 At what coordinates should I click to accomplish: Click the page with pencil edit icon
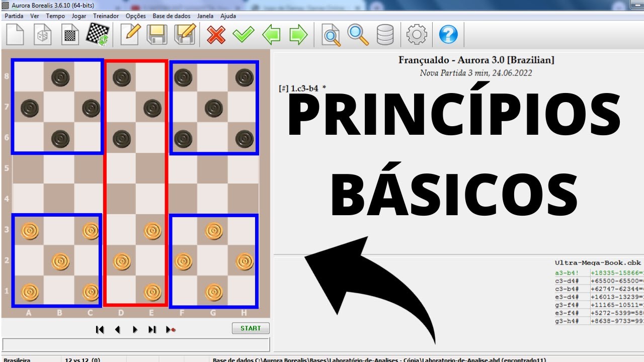point(130,35)
